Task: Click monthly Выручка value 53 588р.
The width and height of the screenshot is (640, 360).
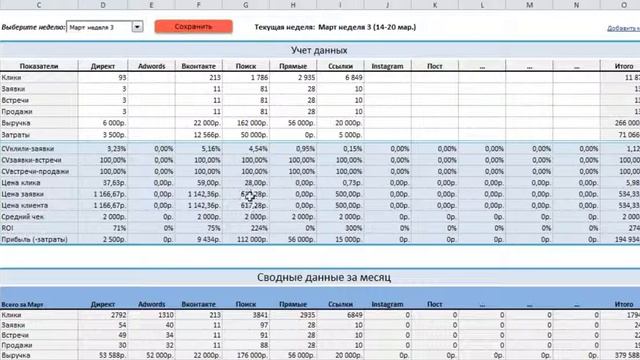Action: point(103,356)
